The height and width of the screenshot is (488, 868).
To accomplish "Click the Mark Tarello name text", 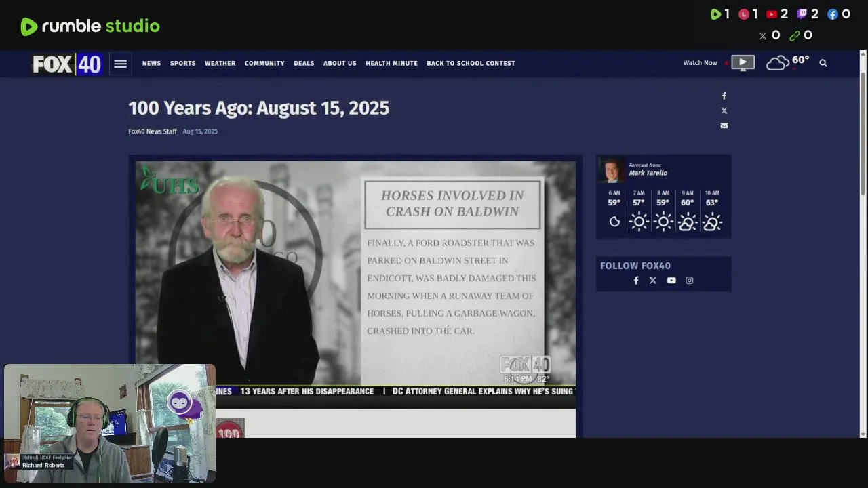I will click(x=648, y=173).
